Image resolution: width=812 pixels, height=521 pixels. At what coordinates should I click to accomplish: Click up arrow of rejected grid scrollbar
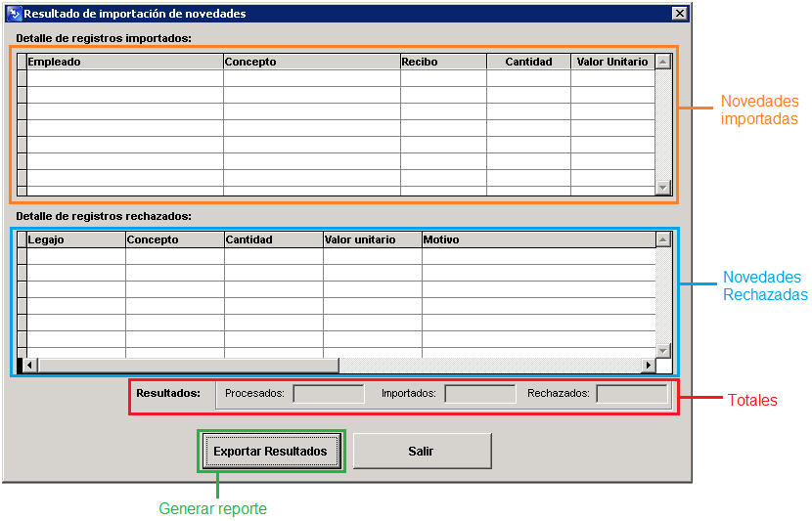(663, 239)
